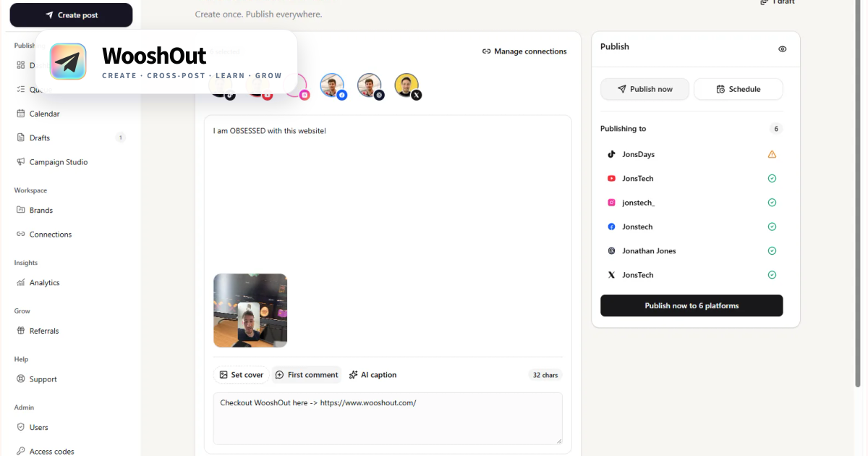This screenshot has width=868, height=456.
Task: Generate an AI caption
Action: [x=373, y=375]
